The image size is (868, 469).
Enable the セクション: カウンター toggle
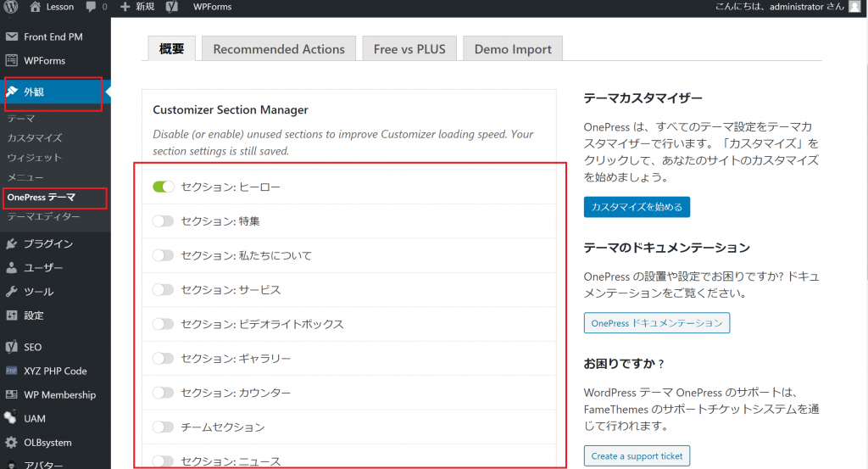point(164,393)
